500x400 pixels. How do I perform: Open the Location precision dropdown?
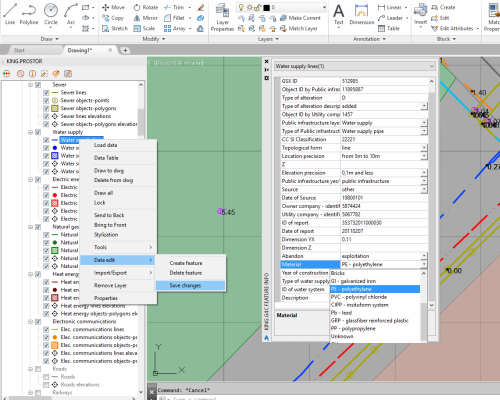coord(424,156)
